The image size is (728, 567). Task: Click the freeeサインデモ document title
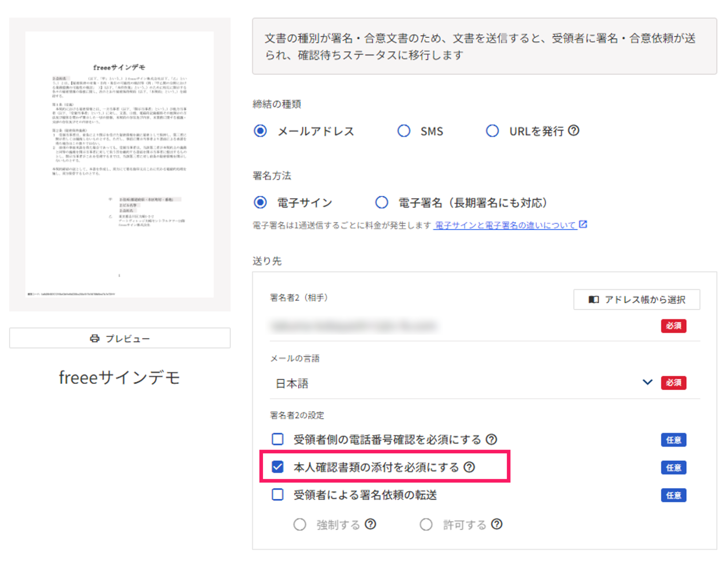pyautogui.click(x=119, y=377)
